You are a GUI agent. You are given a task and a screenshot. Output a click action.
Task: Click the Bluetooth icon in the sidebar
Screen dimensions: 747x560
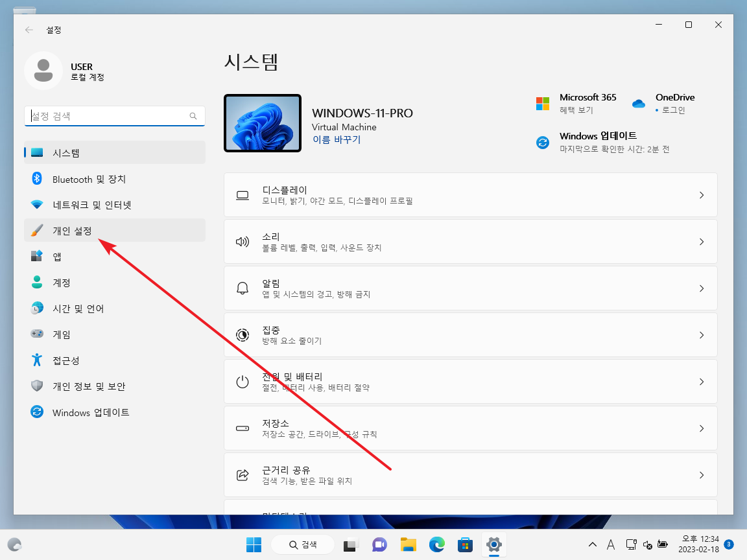pos(38,179)
